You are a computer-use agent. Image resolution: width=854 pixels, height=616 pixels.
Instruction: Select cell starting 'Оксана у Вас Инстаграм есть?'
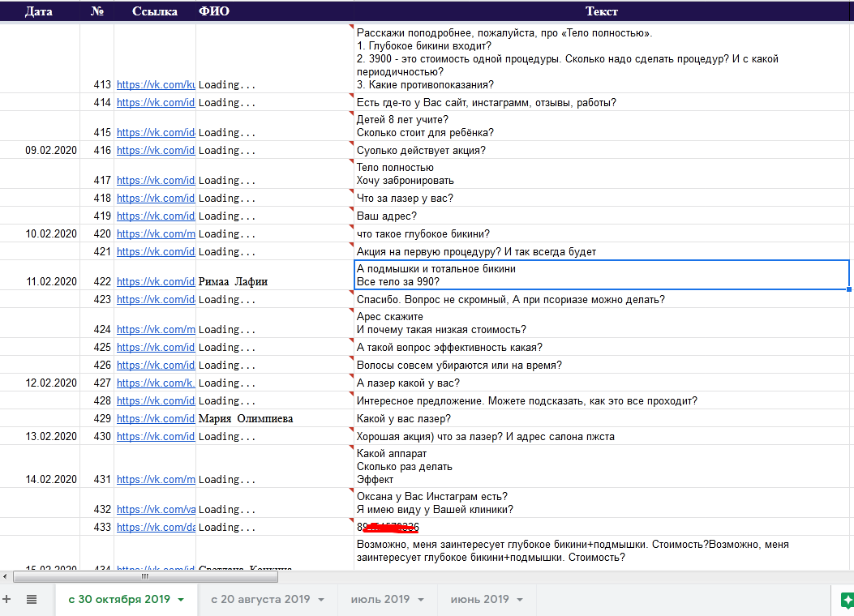[602, 503]
